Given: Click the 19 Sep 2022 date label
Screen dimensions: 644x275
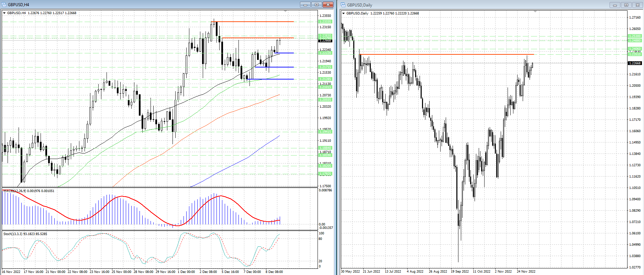Looking at the screenshot, I should [x=460, y=272].
